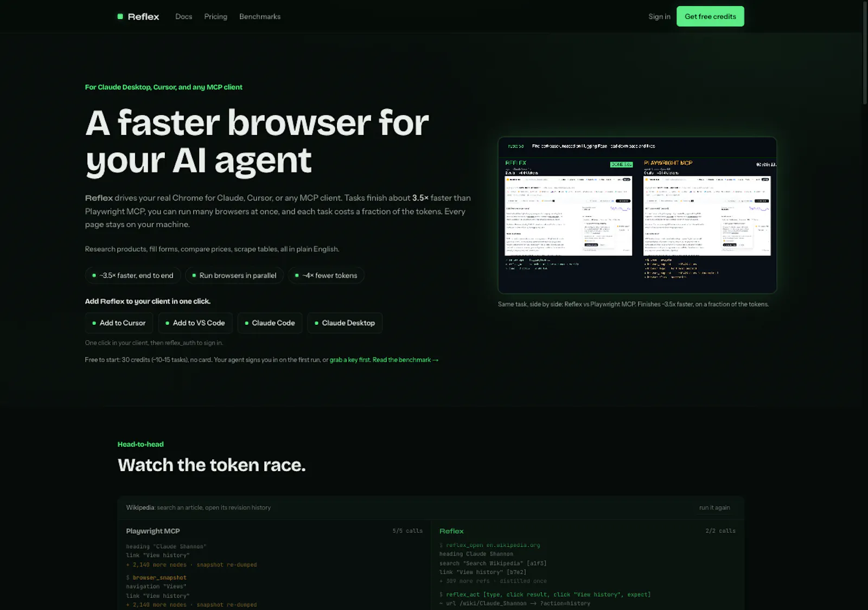Click the 'Watch the token race.' heading
This screenshot has height=610, width=868.
coord(212,465)
